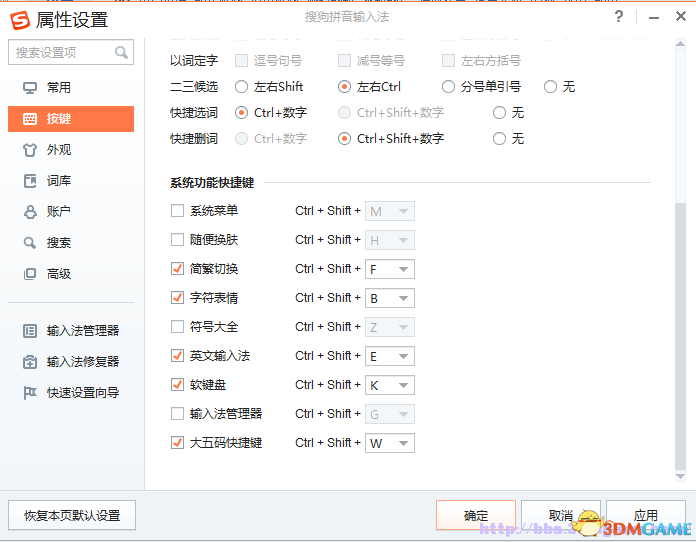Image resolution: width=696 pixels, height=542 pixels.
Task: Open the 简繁切换 key dropdown showing F
Action: [x=390, y=269]
